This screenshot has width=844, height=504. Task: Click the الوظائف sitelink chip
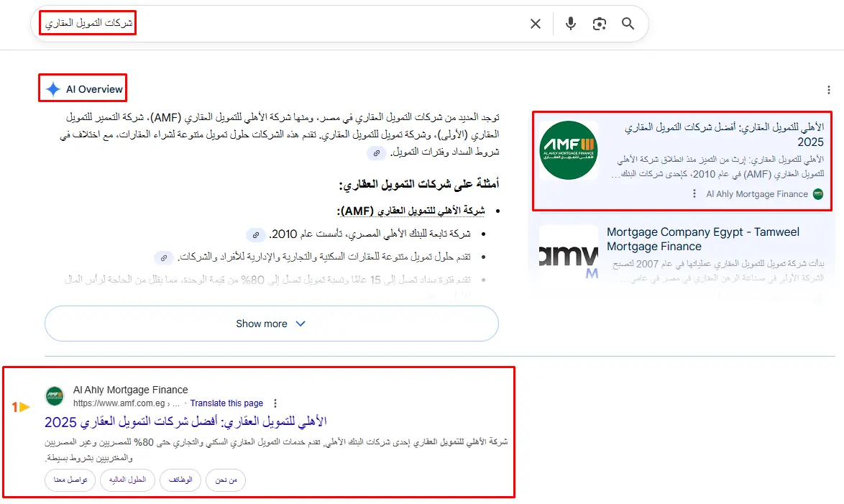pos(180,480)
